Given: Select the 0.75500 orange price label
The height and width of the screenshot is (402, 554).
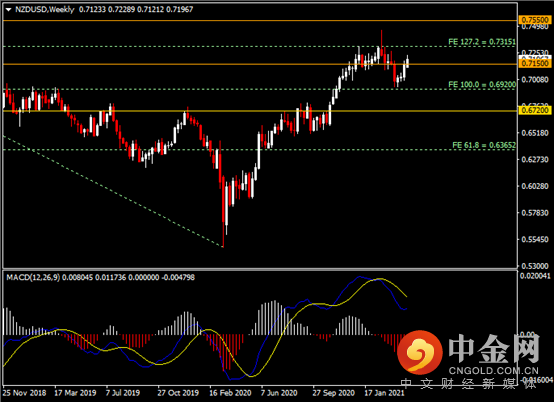Looking at the screenshot, I should coord(535,20).
